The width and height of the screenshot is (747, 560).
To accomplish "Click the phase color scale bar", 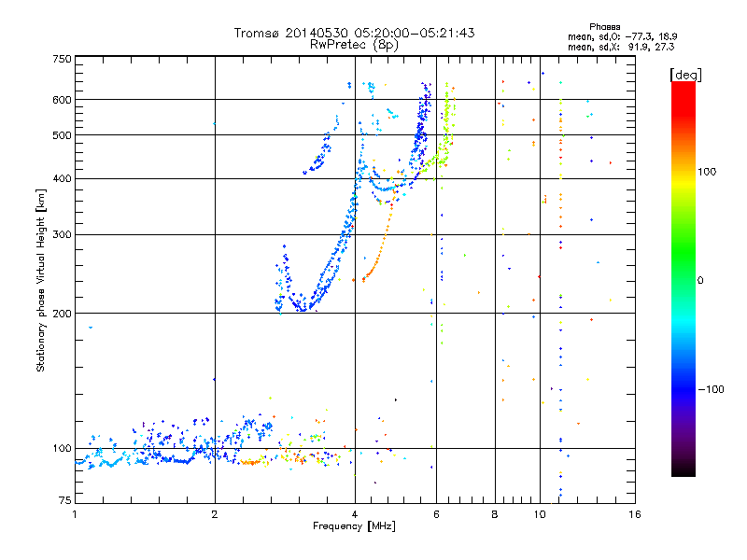I will (x=684, y=278).
